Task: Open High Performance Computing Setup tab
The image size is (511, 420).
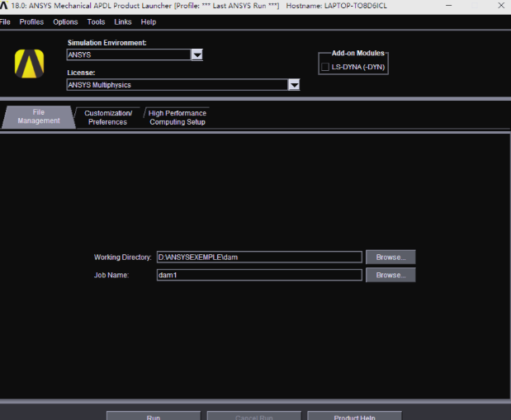Action: (x=177, y=117)
